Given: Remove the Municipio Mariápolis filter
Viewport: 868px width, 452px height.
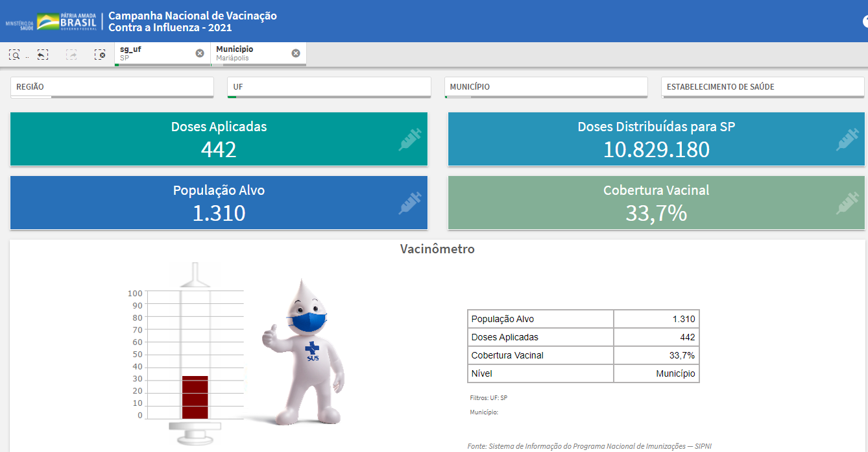Looking at the screenshot, I should 296,53.
